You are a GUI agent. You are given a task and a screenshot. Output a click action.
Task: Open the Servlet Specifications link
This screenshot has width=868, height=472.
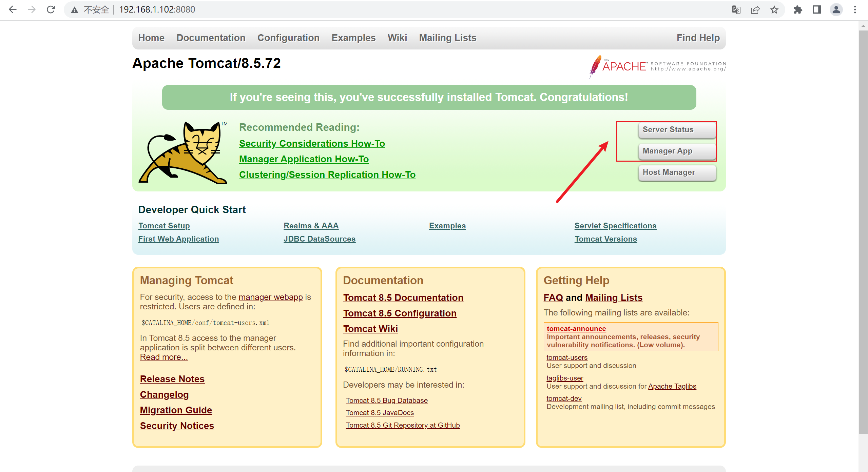click(616, 226)
